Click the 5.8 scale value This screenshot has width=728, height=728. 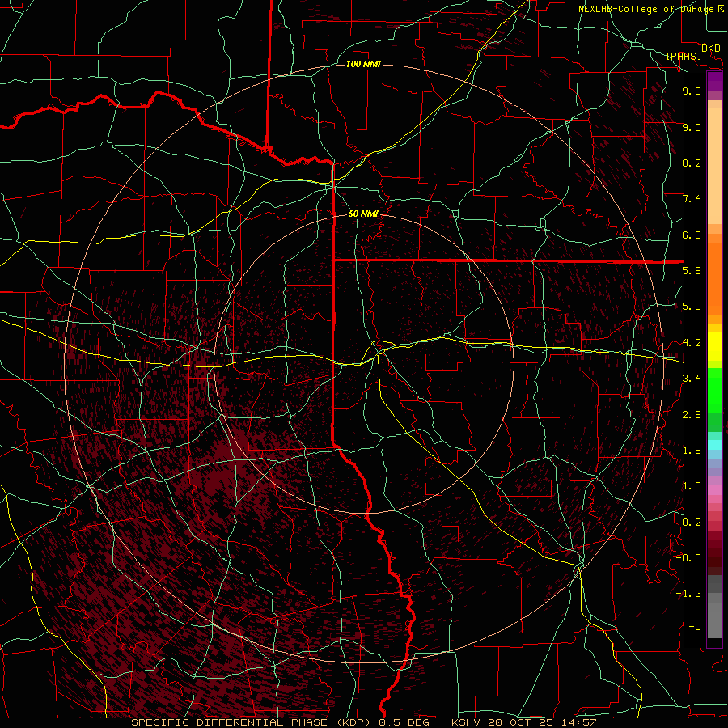point(692,271)
